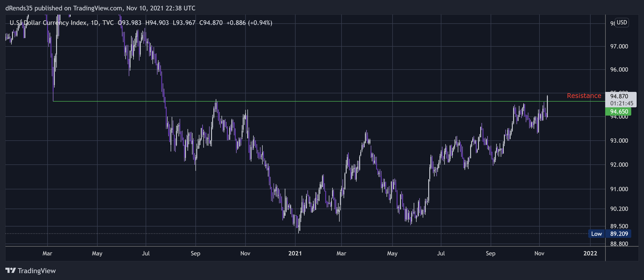644x280 pixels.
Task: Click the 88.800 price axis label
Action: coord(619,244)
